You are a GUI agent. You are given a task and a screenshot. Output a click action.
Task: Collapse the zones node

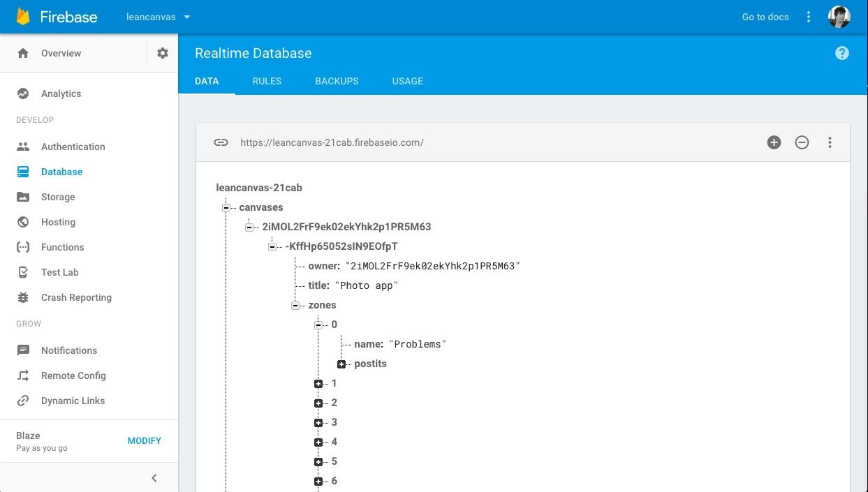pyautogui.click(x=295, y=306)
